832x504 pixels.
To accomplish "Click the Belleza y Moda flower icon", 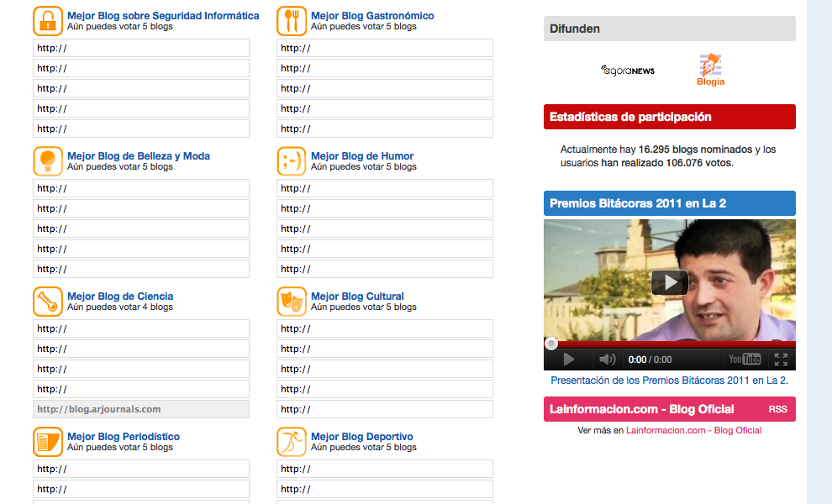I will 48,161.
